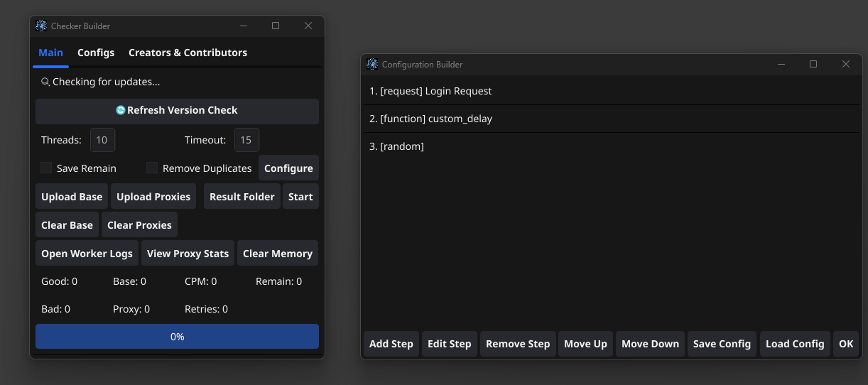Open the Configure button

click(x=288, y=168)
